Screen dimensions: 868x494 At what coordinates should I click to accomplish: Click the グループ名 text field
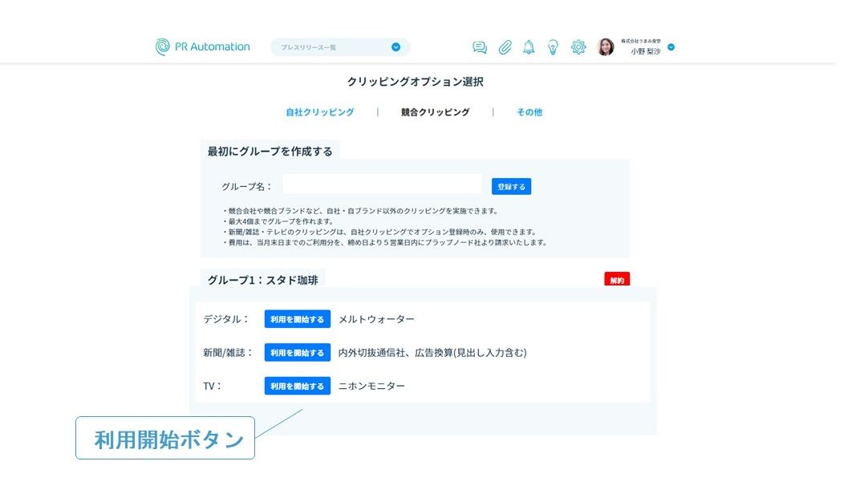pos(382,184)
